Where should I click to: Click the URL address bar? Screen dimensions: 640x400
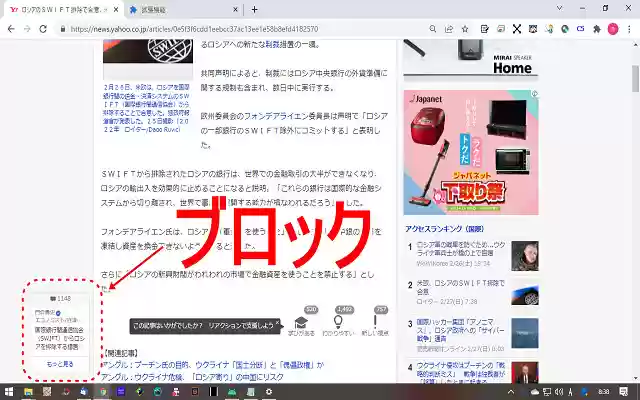[241, 29]
